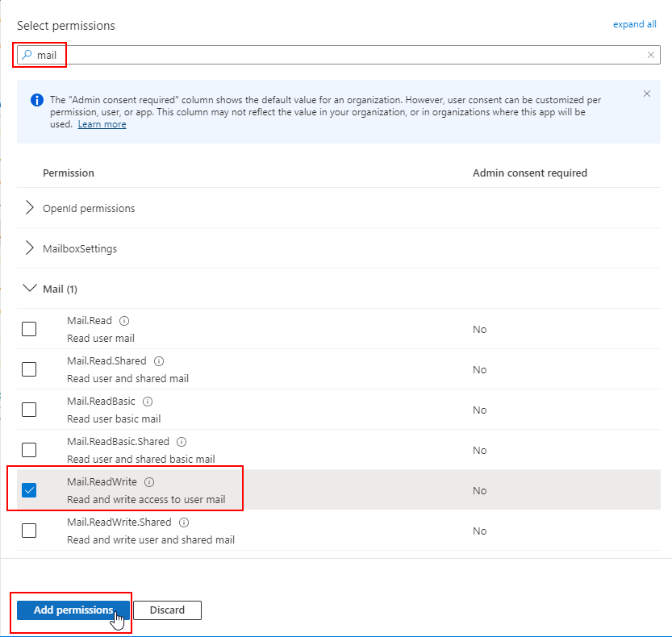The height and width of the screenshot is (637, 672).
Task: Enable the Mail.ReadWrite.Shared checkbox
Action: 29,531
